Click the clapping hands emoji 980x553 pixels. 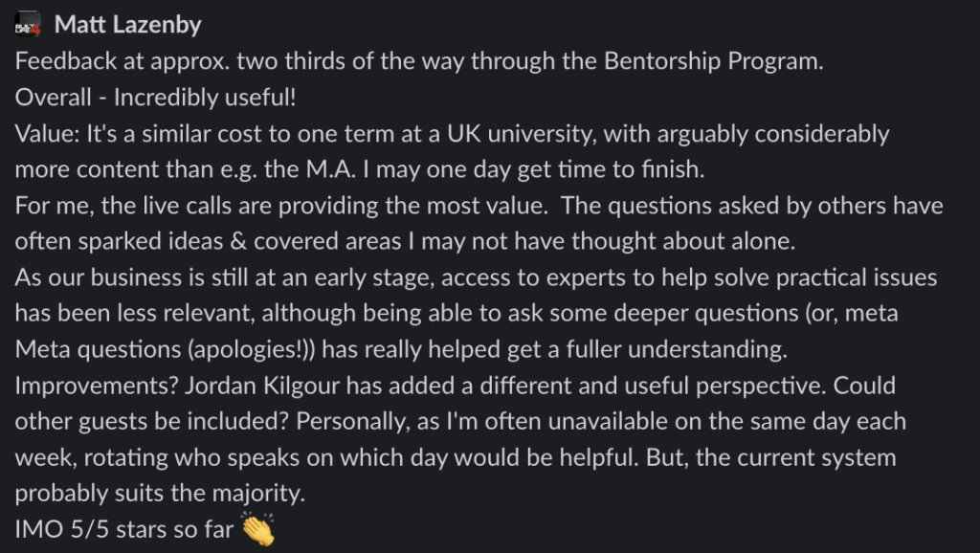(x=257, y=529)
